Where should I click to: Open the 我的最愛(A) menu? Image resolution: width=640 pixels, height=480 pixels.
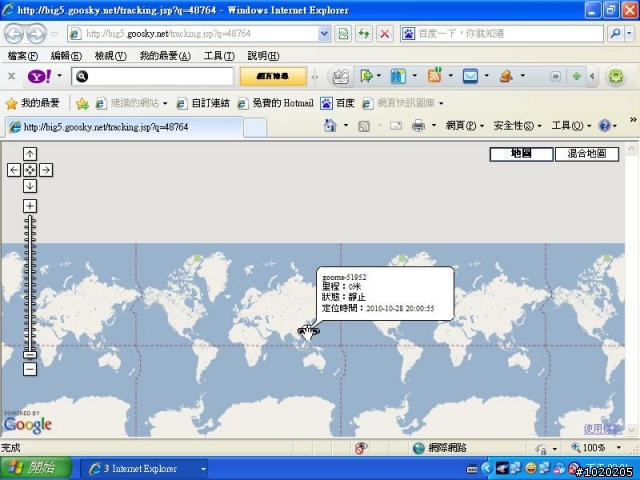pos(165,56)
